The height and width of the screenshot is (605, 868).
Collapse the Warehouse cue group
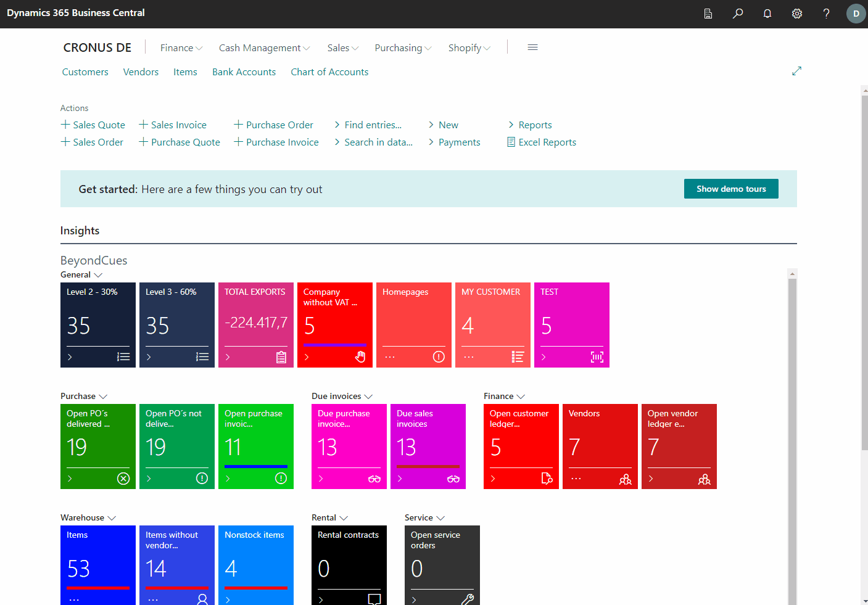tap(88, 518)
